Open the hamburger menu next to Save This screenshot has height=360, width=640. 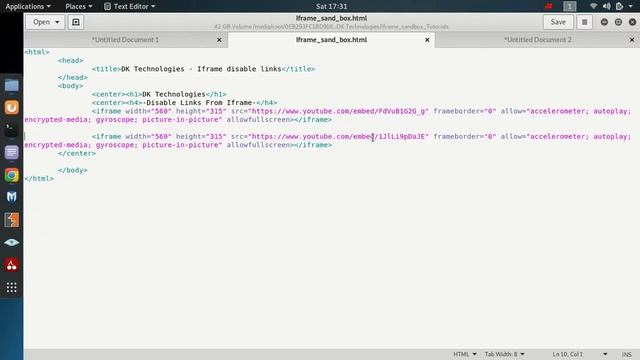[584, 22]
